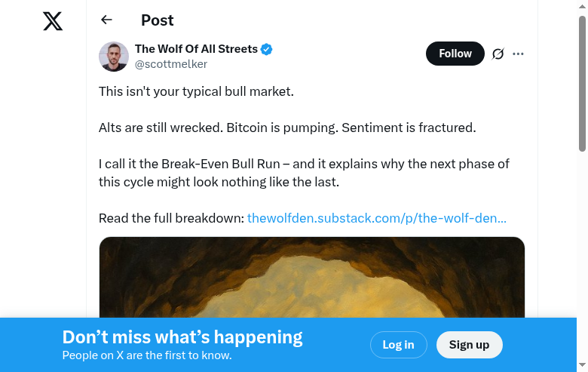
Task: Open the thewolfden.substack.com link
Action: [376, 218]
